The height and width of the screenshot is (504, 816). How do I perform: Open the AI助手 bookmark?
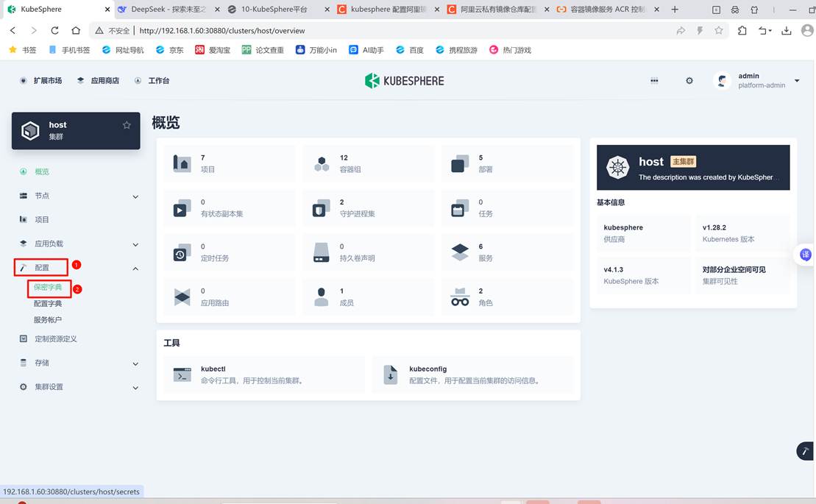tap(366, 50)
